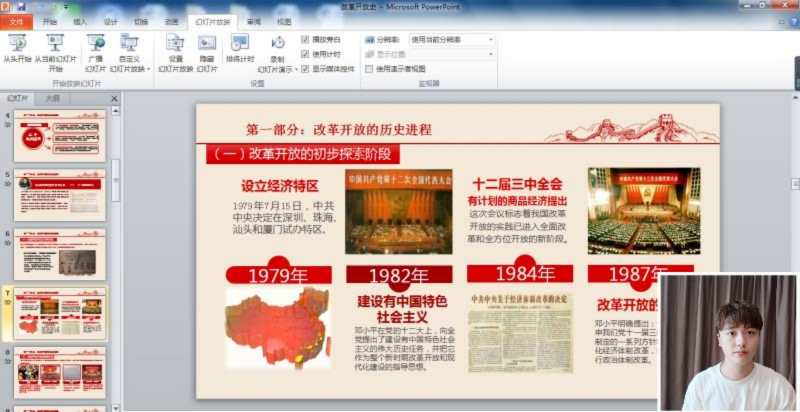Click thumbnail pane scrollbar down arrow
Viewport: 800px width, 412px height.
[116, 407]
